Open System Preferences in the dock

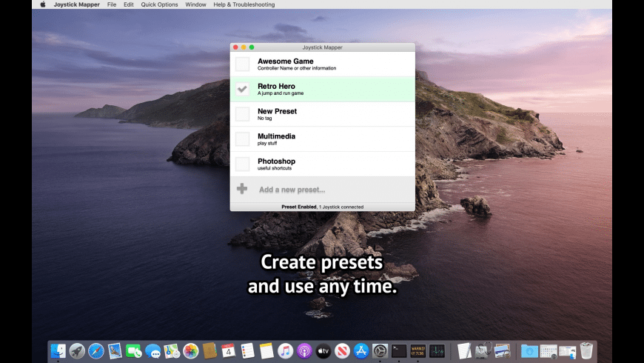tap(380, 351)
